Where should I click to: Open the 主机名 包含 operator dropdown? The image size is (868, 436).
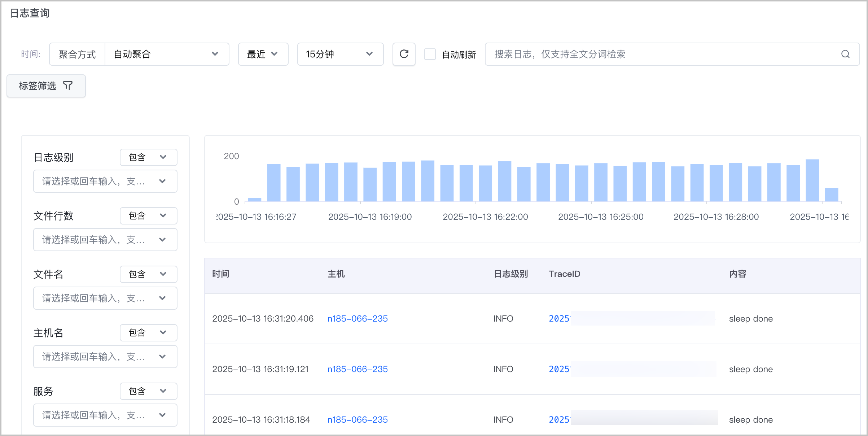148,333
